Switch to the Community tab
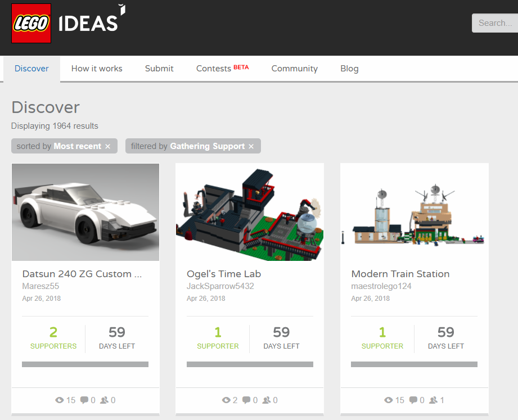 (295, 69)
